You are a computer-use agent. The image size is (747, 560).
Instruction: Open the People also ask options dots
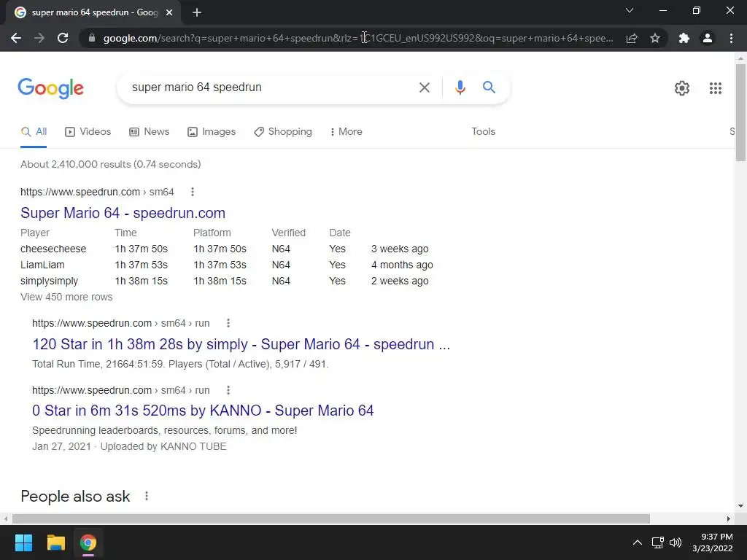[147, 496]
